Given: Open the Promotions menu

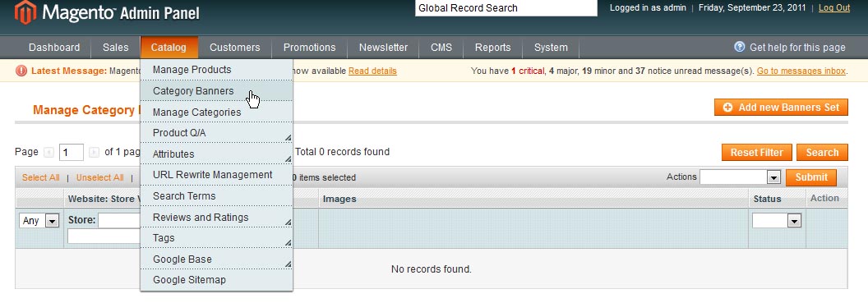Looking at the screenshot, I should coord(309,48).
